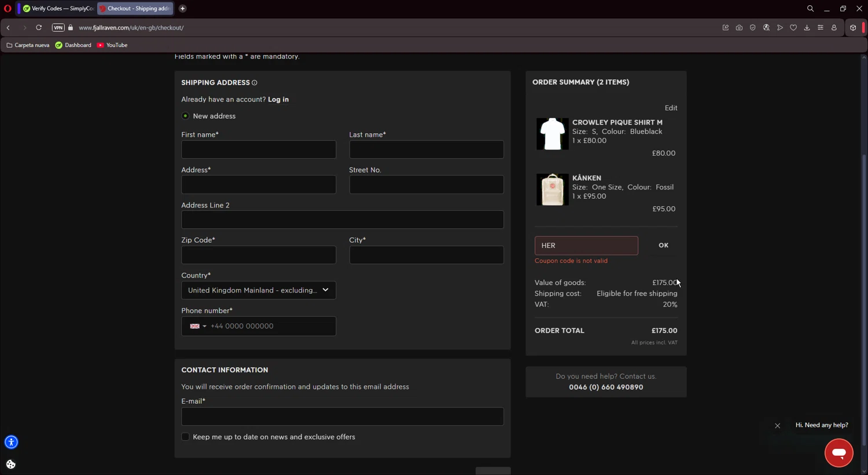Open the Kånken backpack thumbnail
868x475 pixels.
(552, 189)
